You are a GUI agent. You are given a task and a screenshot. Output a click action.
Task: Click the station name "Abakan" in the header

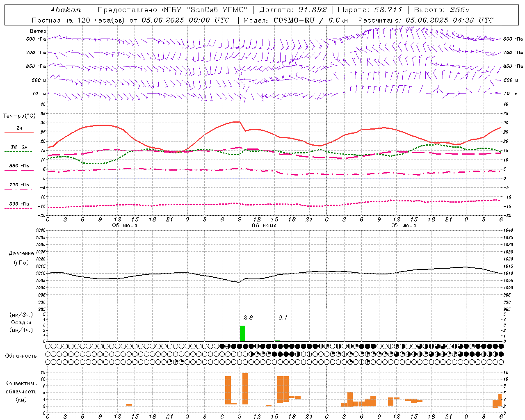tap(66, 9)
